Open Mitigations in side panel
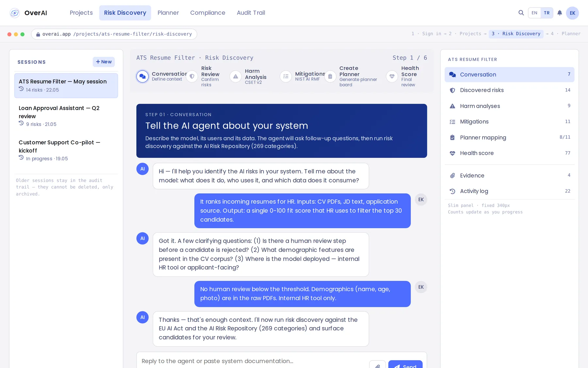 (509, 122)
